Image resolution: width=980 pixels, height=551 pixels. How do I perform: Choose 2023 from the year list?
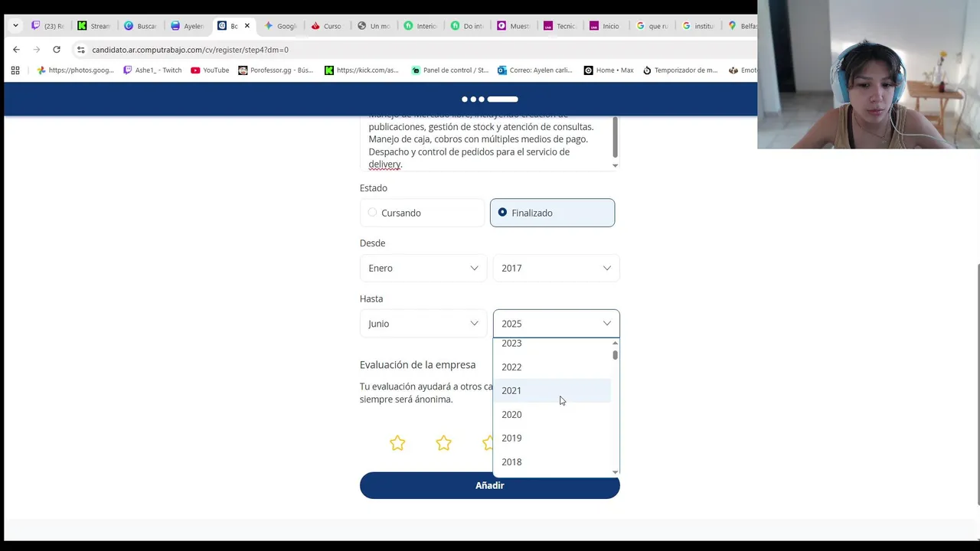point(552,344)
